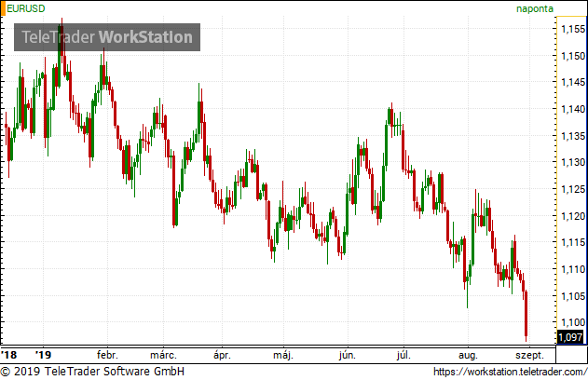Click the febr. month label
The width and height of the screenshot is (588, 380).
(107, 355)
